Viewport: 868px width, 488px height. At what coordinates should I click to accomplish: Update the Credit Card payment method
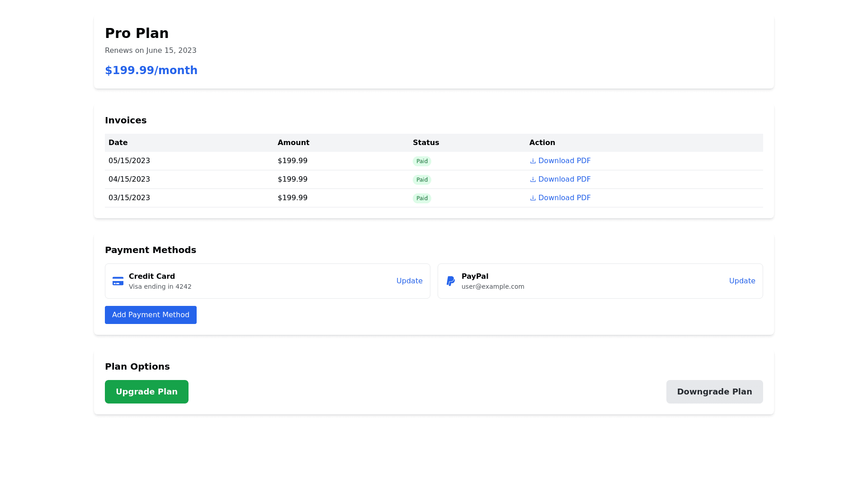click(409, 281)
